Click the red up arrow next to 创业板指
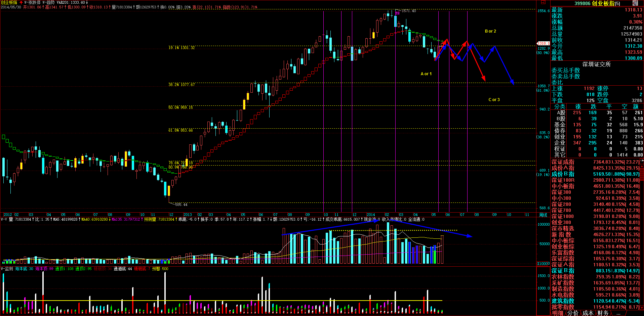 [21, 2]
